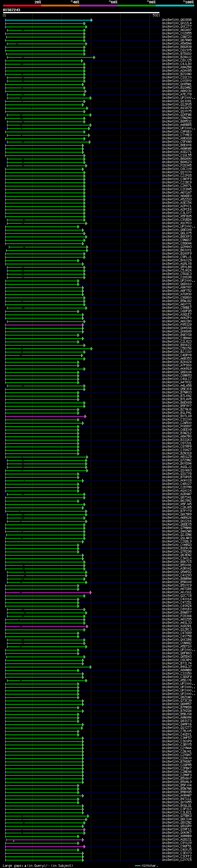197x868 pixels.
Task: Click hit label UniRef100_Q2H4A3
Action: point(177,247)
